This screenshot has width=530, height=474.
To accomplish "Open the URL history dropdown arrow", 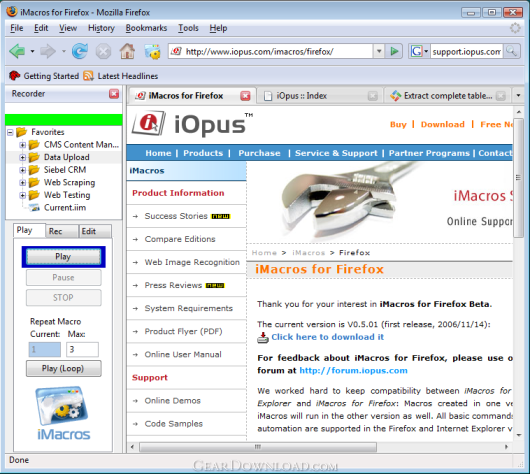I will pyautogui.click(x=379, y=51).
